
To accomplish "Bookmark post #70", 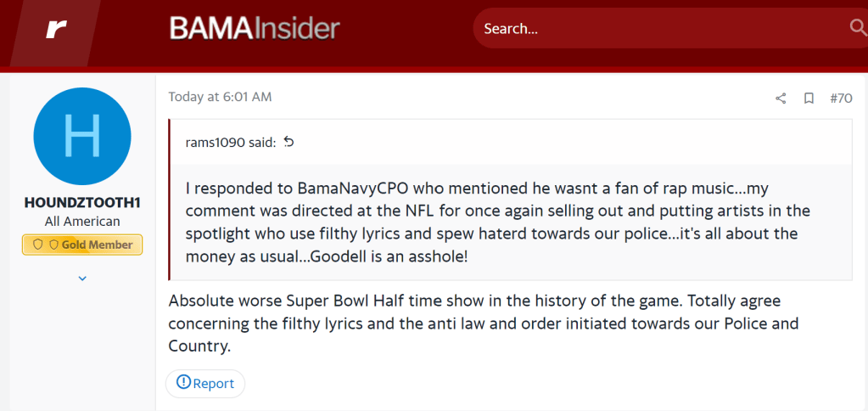I will click(809, 99).
